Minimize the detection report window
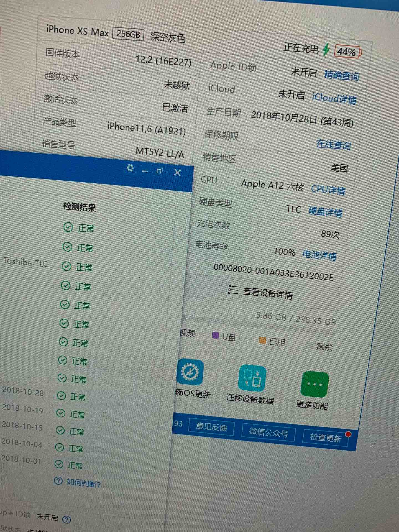Screen dimensions: 399x532 [145, 171]
